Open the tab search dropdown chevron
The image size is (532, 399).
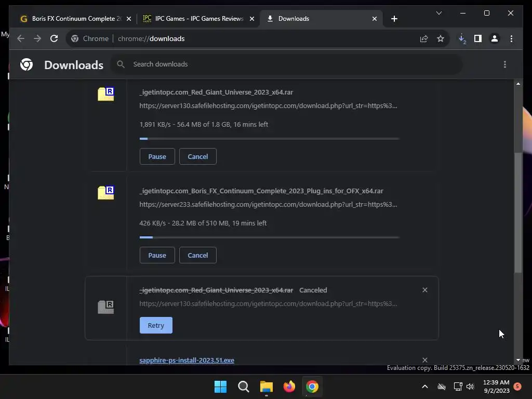[439, 13]
